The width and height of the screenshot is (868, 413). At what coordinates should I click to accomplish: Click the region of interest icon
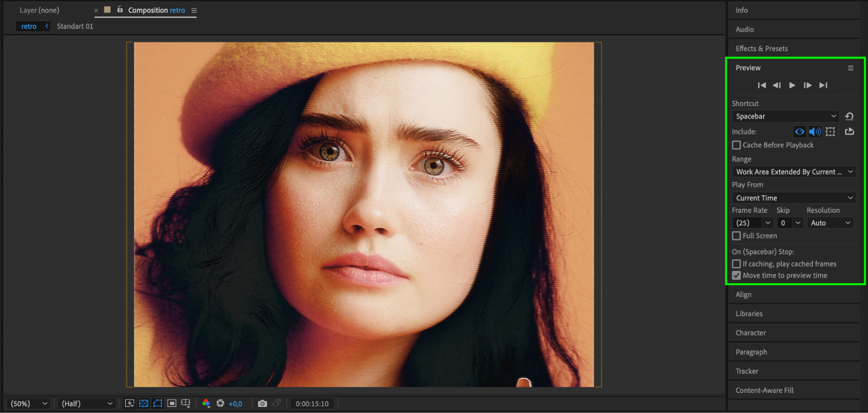172,403
